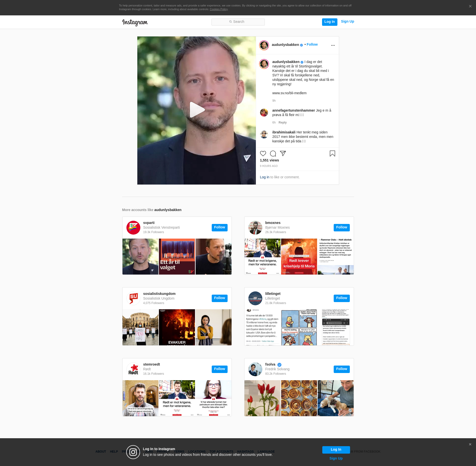Viewport: 476px width, 466px height.
Task: Open the stemroedt Rødt logo avatar
Action: click(133, 369)
